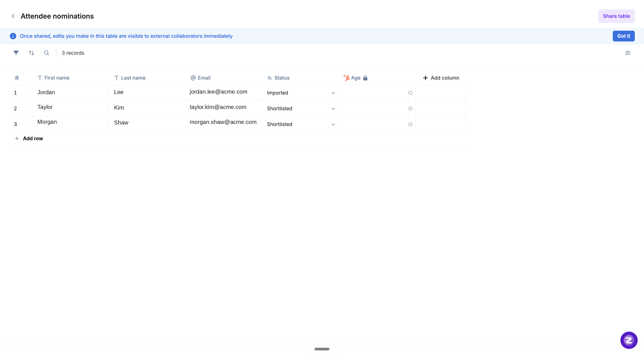Viewport: 644px width, 356px height.
Task: Click the Add column button
Action: [x=441, y=78]
